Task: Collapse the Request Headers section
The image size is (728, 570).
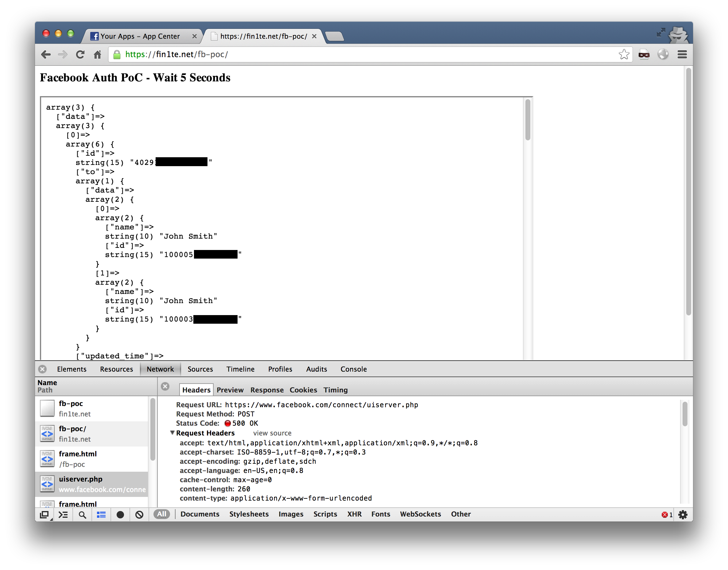Action: 172,432
